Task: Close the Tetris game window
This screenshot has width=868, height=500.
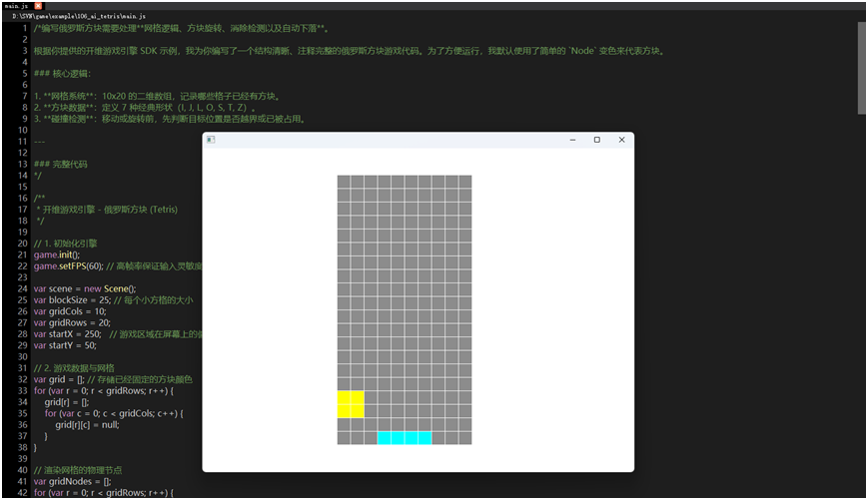Action: pyautogui.click(x=621, y=140)
